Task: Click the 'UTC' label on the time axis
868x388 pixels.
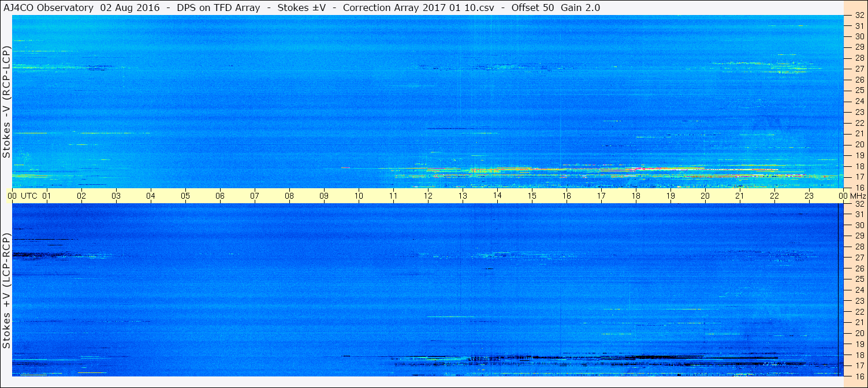Action: pyautogui.click(x=29, y=196)
